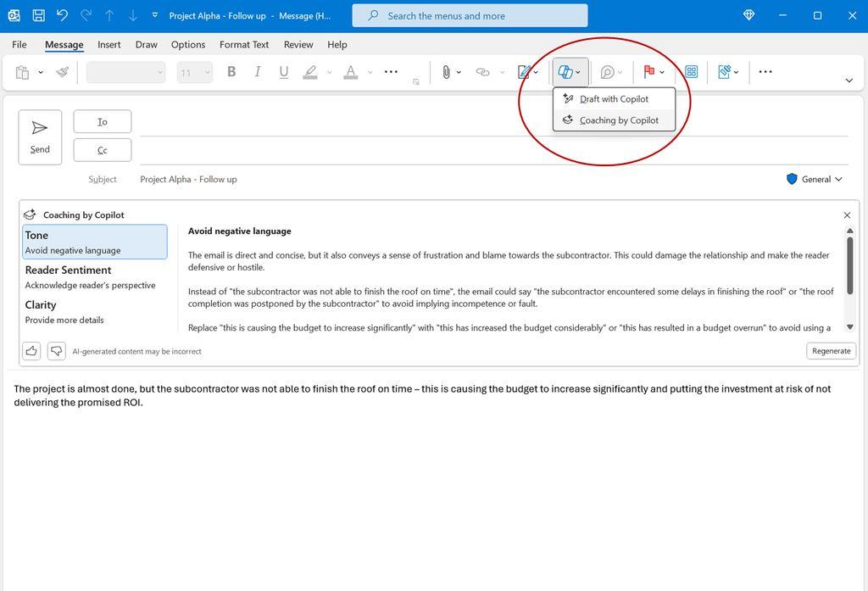Open the font size dropdown

tap(207, 73)
